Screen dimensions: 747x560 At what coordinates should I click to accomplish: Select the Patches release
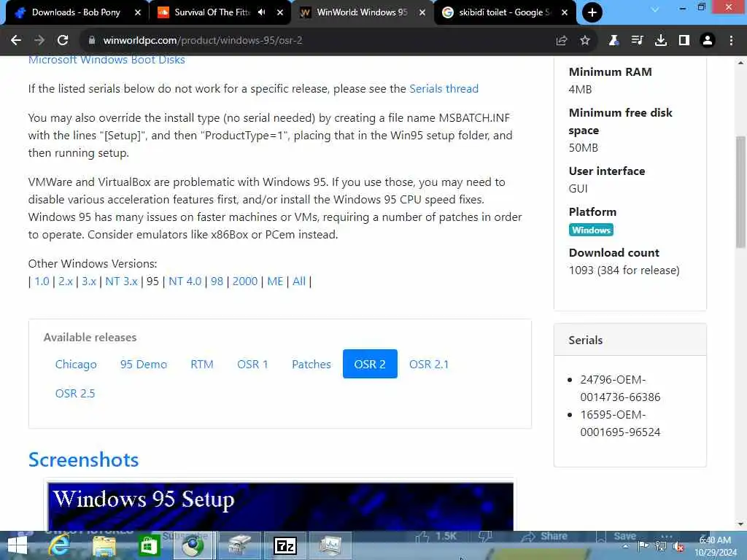(311, 365)
